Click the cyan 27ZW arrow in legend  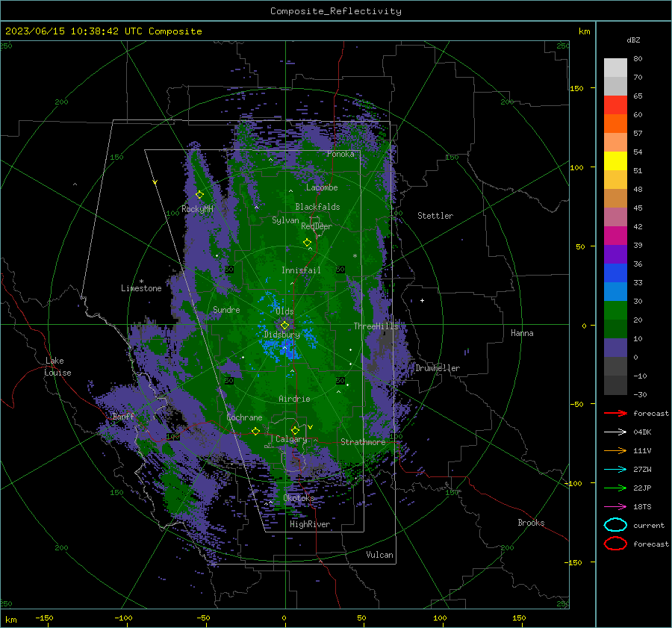615,470
